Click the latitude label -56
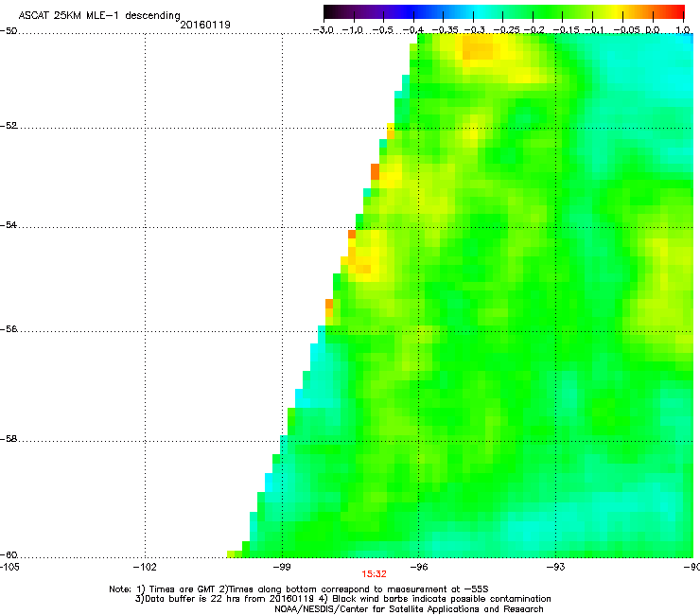The height and width of the screenshot is (615, 700). pos(9,328)
